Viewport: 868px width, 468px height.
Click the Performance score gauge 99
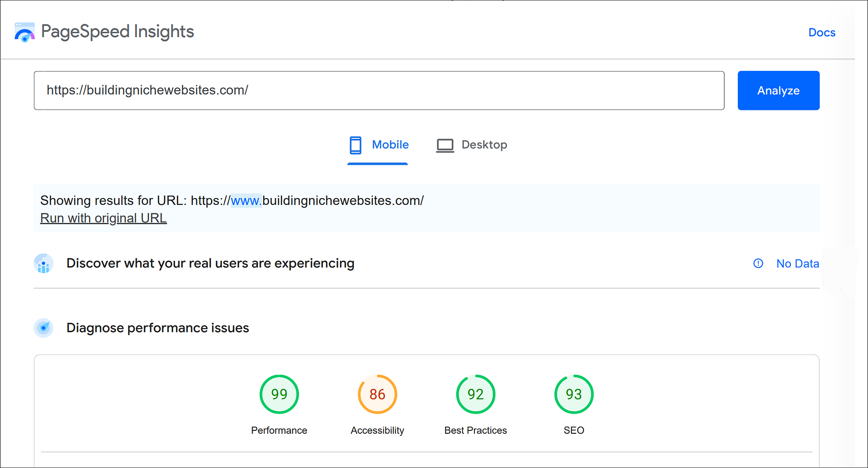point(279,394)
